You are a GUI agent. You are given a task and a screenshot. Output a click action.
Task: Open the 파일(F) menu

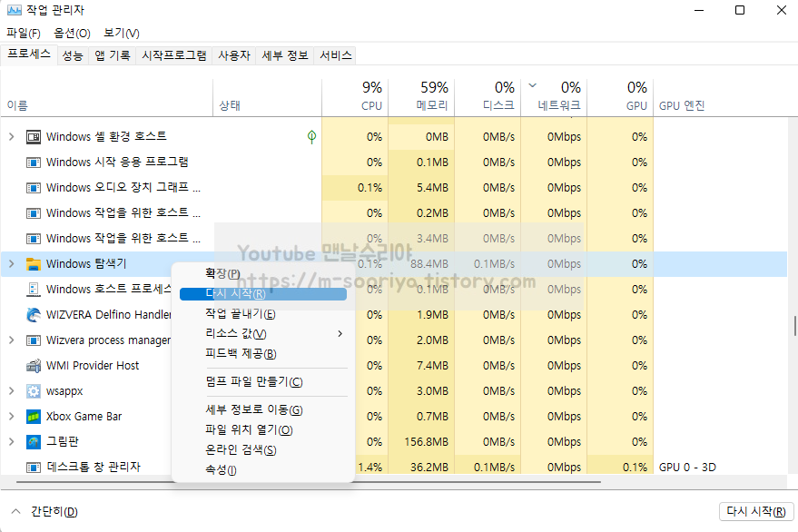point(24,33)
